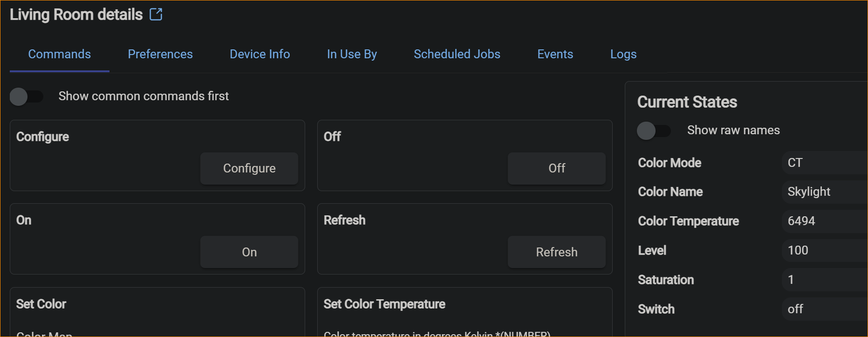This screenshot has width=868, height=337.
Task: Show the Logs tab
Action: pyautogui.click(x=623, y=55)
